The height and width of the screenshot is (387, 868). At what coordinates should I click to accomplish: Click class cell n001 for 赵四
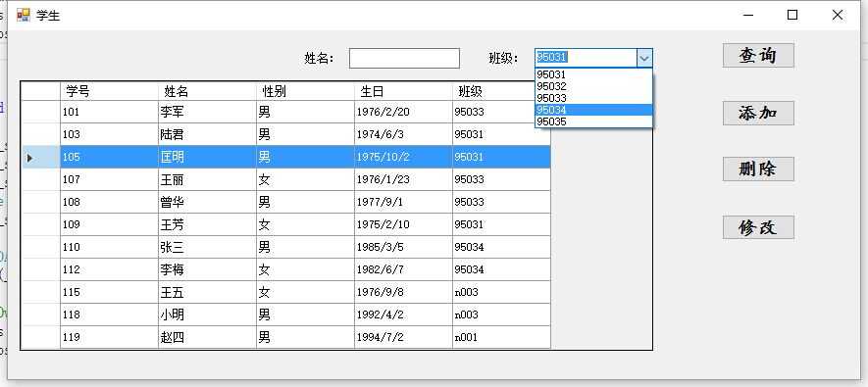[x=501, y=337]
